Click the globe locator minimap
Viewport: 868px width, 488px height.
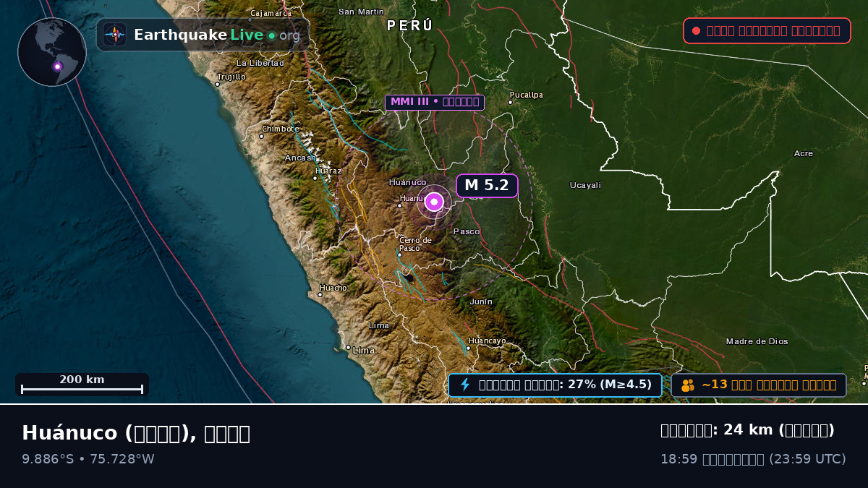point(52,52)
